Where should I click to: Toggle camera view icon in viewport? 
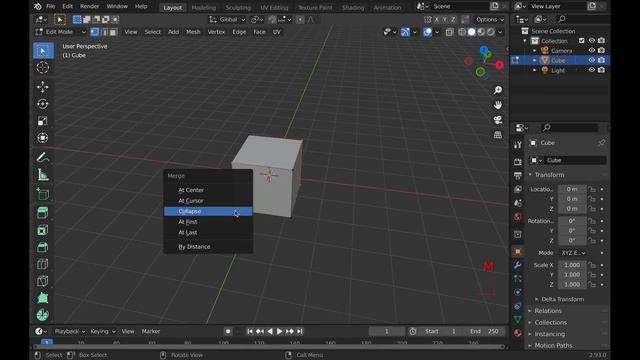[x=498, y=120]
